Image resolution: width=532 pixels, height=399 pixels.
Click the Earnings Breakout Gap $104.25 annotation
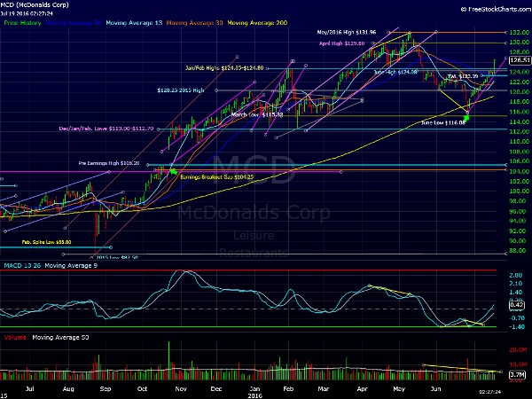[217, 177]
